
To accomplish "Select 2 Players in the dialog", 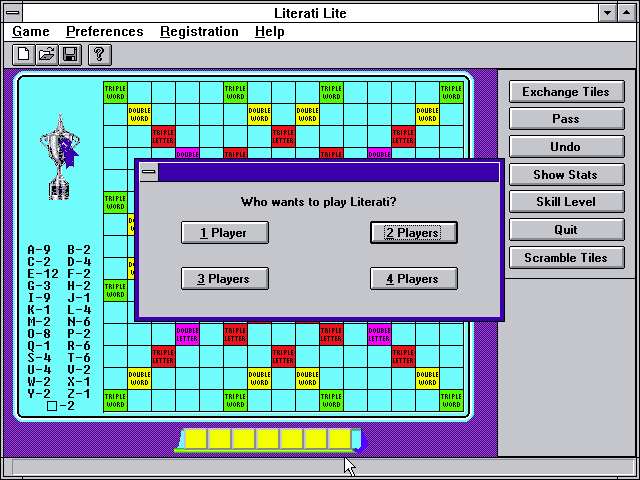I will 414,233.
